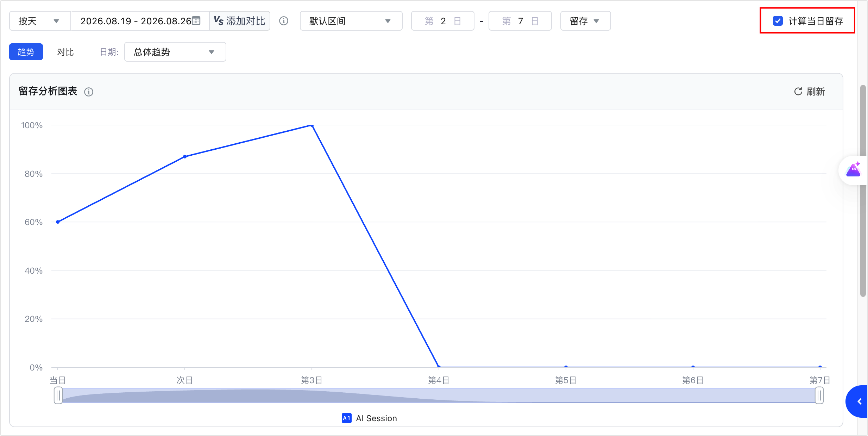Click the info icon next to 留存分析图表
This screenshot has height=436, width=868.
coord(89,92)
